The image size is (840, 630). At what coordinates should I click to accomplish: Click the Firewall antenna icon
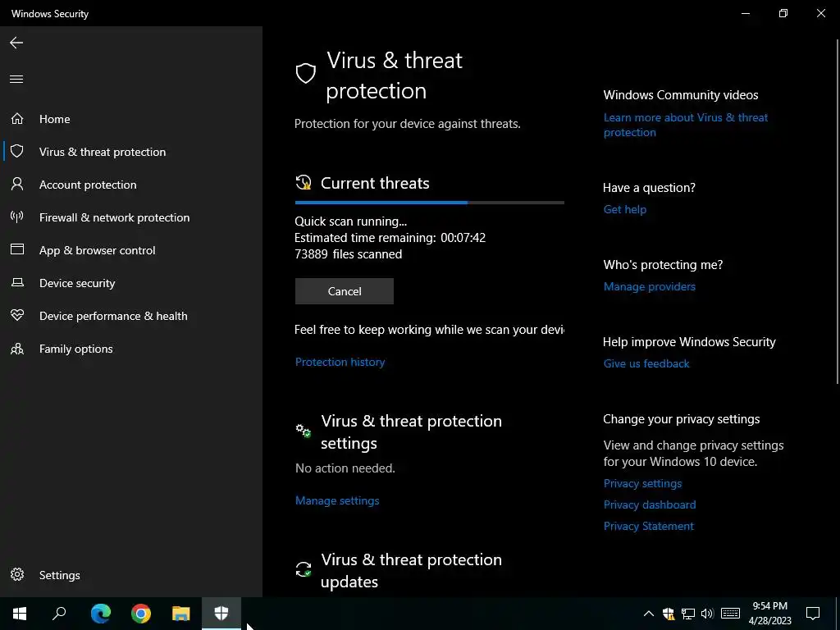(17, 217)
